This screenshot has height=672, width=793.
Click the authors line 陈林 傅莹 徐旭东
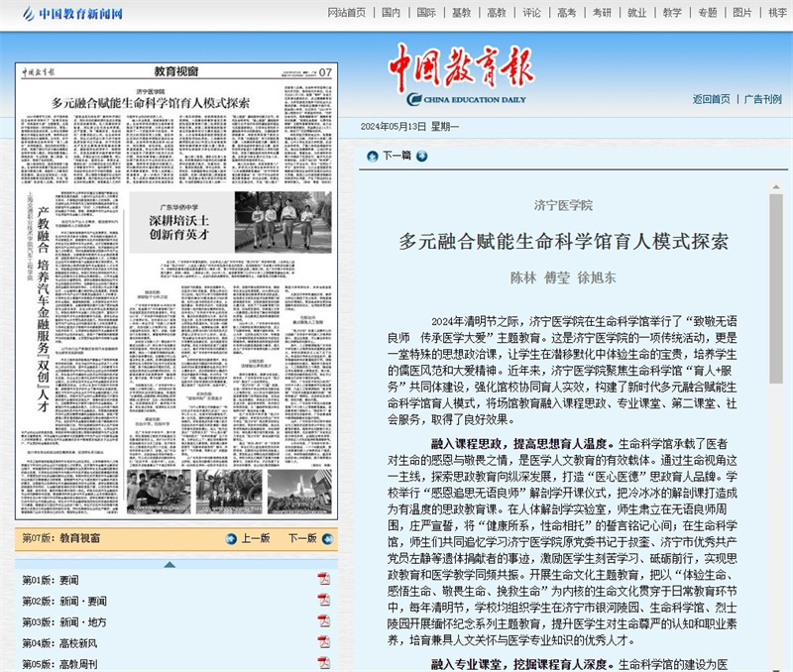(563, 278)
